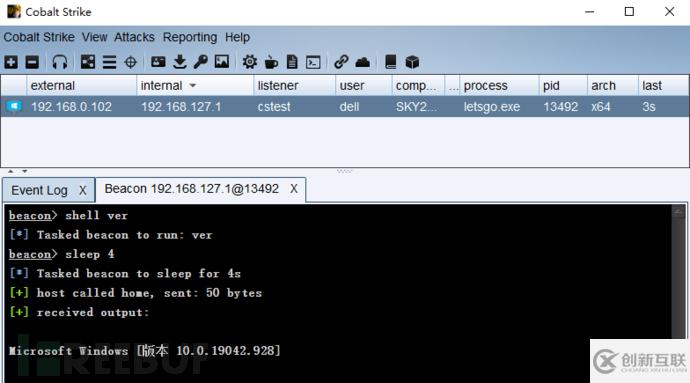Click the Disconnect minus toolbar icon

coord(32,62)
